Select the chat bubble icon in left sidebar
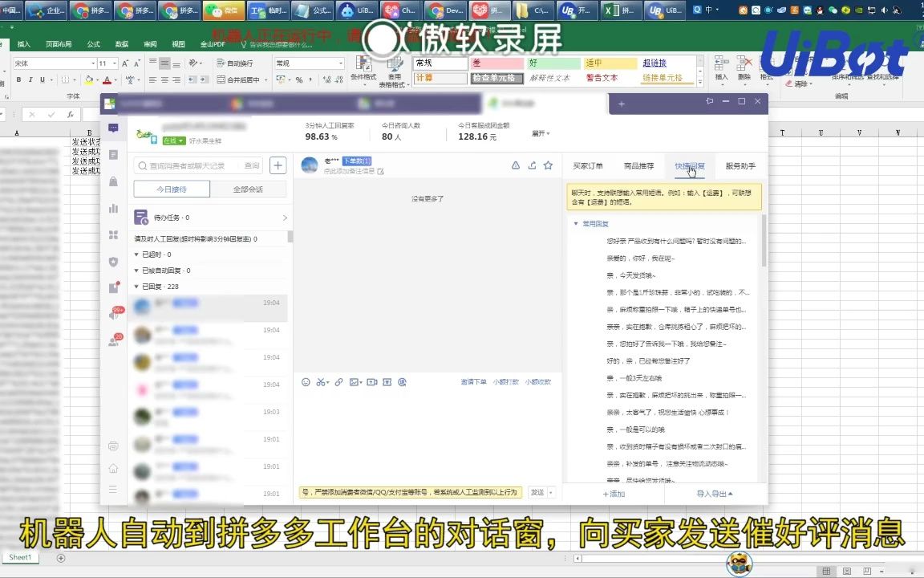Viewport: 924px width, 578px height. click(x=113, y=127)
